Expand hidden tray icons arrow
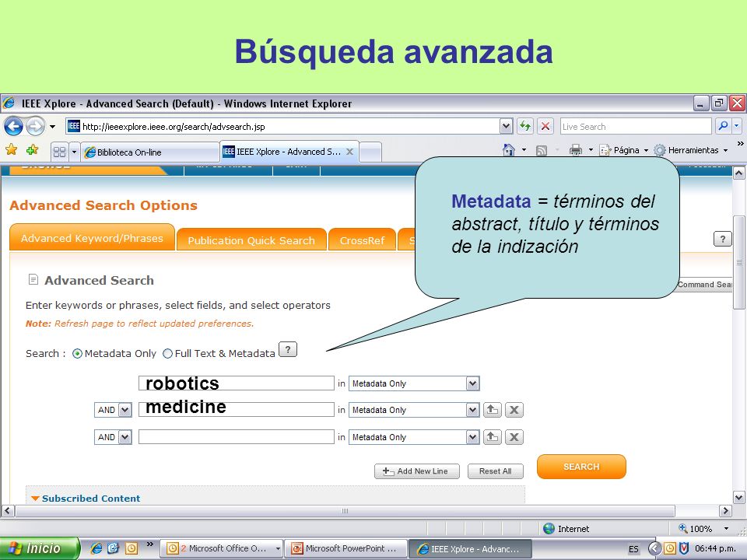Viewport: 747px width, 560px height. click(655, 548)
